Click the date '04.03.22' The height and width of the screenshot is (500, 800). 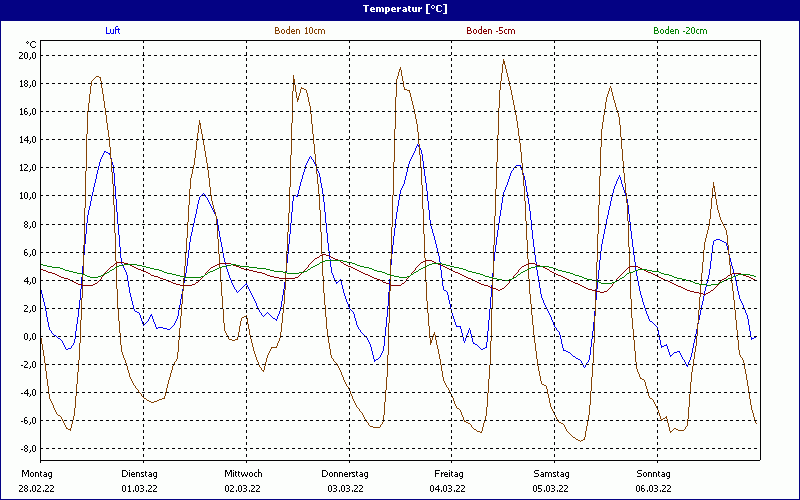447,489
